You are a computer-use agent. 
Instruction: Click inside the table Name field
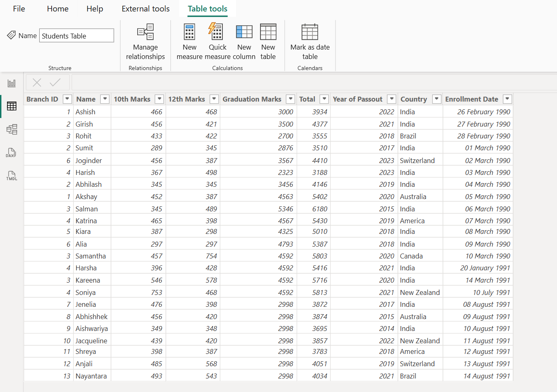[76, 35]
